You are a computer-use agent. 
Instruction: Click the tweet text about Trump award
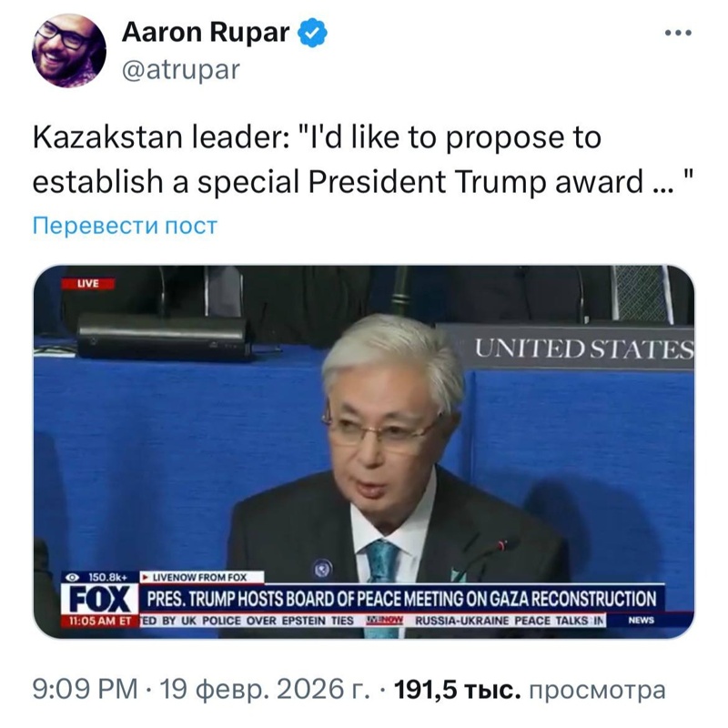coord(363,159)
